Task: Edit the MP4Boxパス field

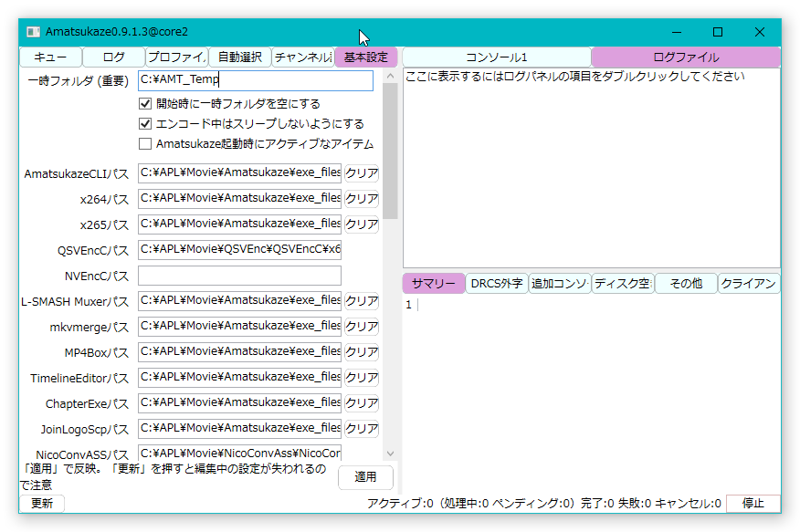Action: (x=239, y=351)
